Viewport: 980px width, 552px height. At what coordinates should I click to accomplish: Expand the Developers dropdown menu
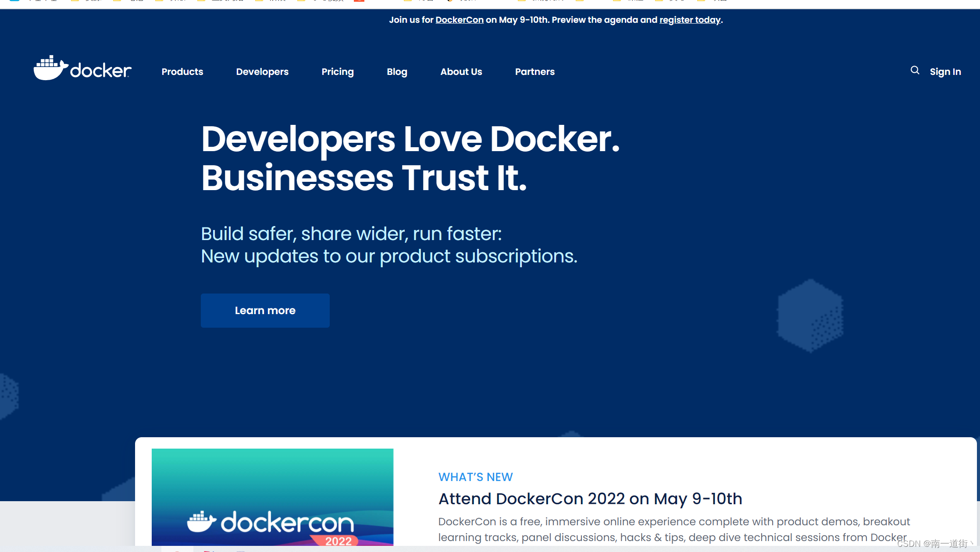(x=262, y=71)
